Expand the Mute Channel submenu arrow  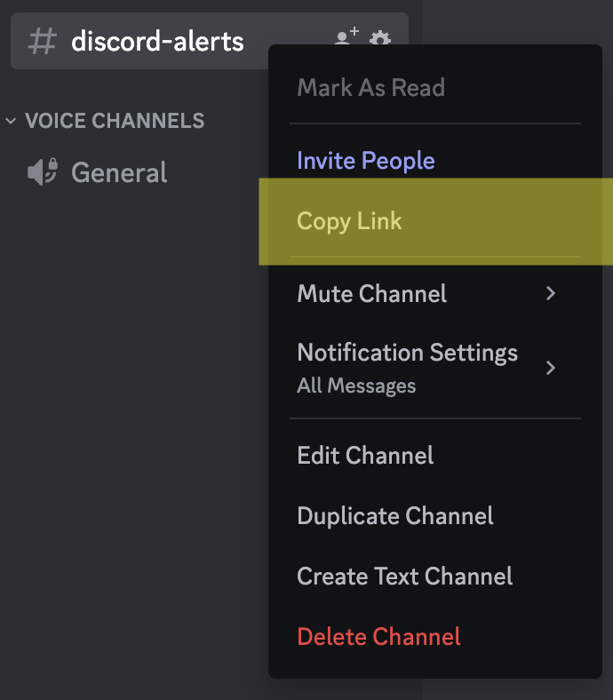point(551,294)
